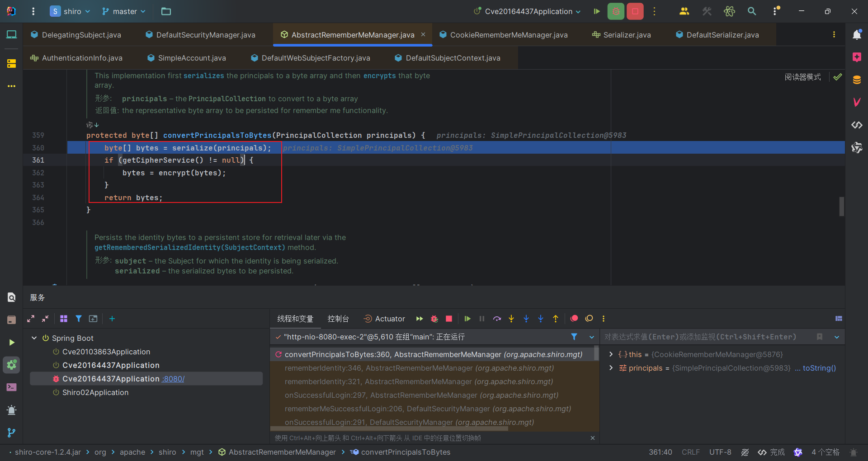868x461 pixels.
Task: Click View Breakpoints red circle icon
Action: [x=574, y=319]
